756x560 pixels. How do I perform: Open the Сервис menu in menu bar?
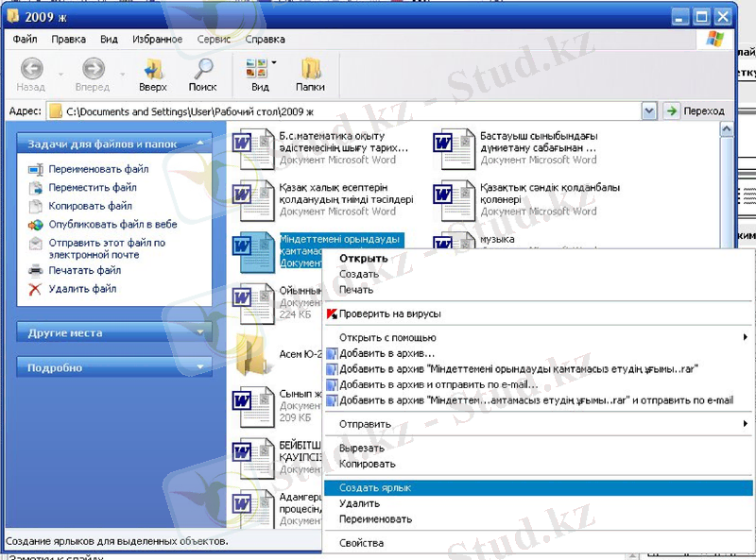pyautogui.click(x=214, y=40)
